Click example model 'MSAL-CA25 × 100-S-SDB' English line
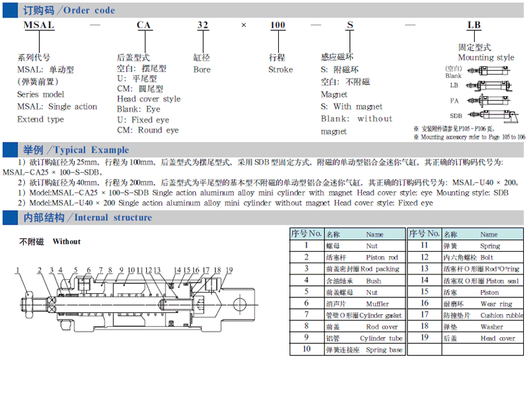532x401 pixels. (x=263, y=192)
